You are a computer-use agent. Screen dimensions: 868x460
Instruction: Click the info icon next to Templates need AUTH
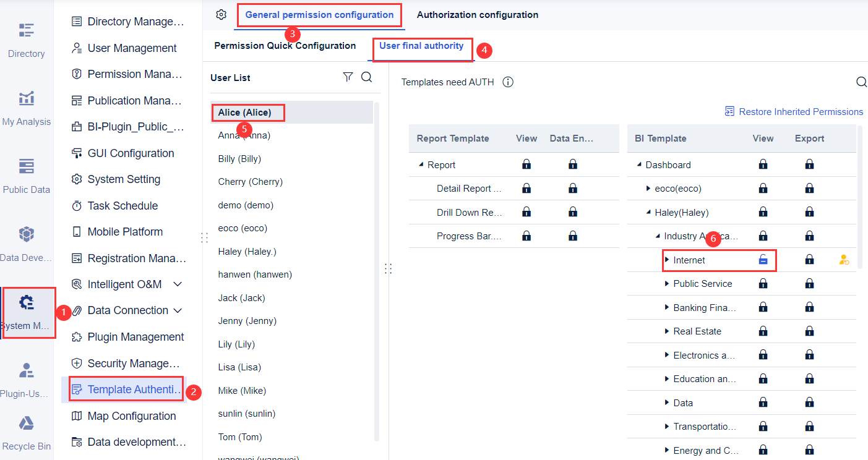(507, 81)
